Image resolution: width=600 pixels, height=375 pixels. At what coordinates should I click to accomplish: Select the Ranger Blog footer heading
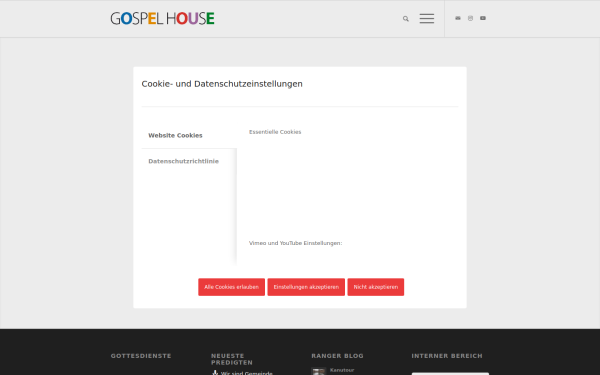point(338,356)
